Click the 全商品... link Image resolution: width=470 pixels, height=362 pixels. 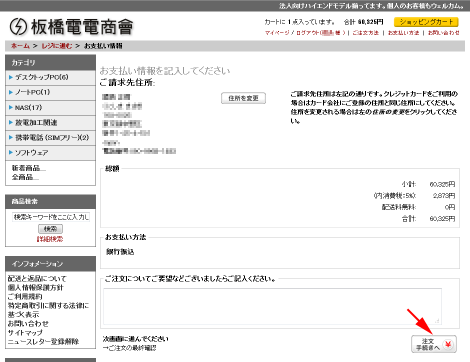(25, 177)
